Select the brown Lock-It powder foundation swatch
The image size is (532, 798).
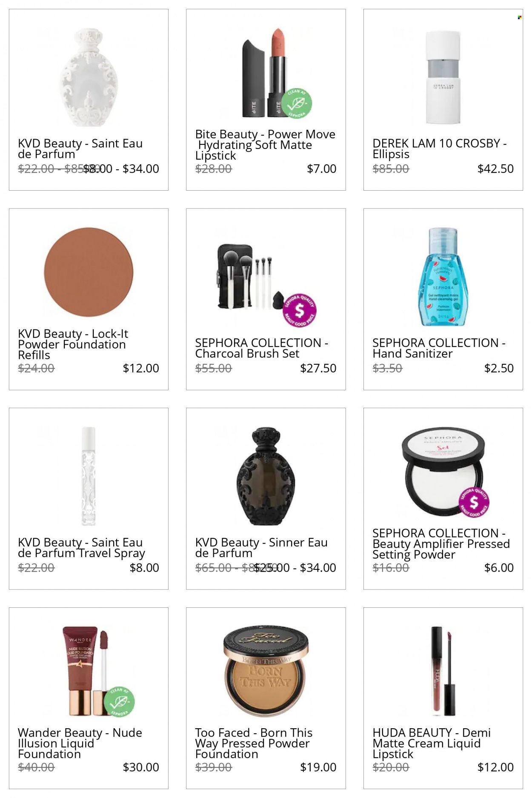pyautogui.click(x=89, y=272)
